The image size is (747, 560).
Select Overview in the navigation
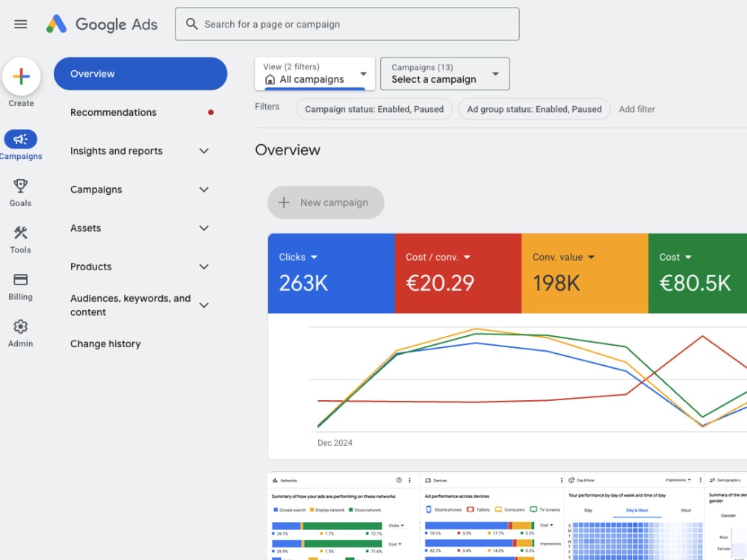click(140, 74)
